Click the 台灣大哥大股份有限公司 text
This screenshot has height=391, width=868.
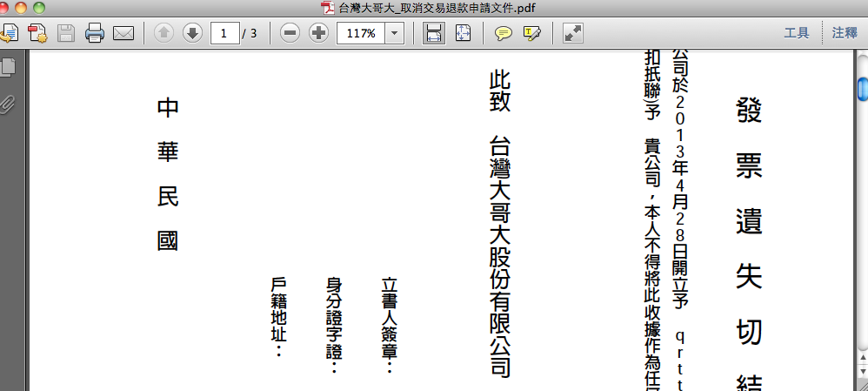499,257
